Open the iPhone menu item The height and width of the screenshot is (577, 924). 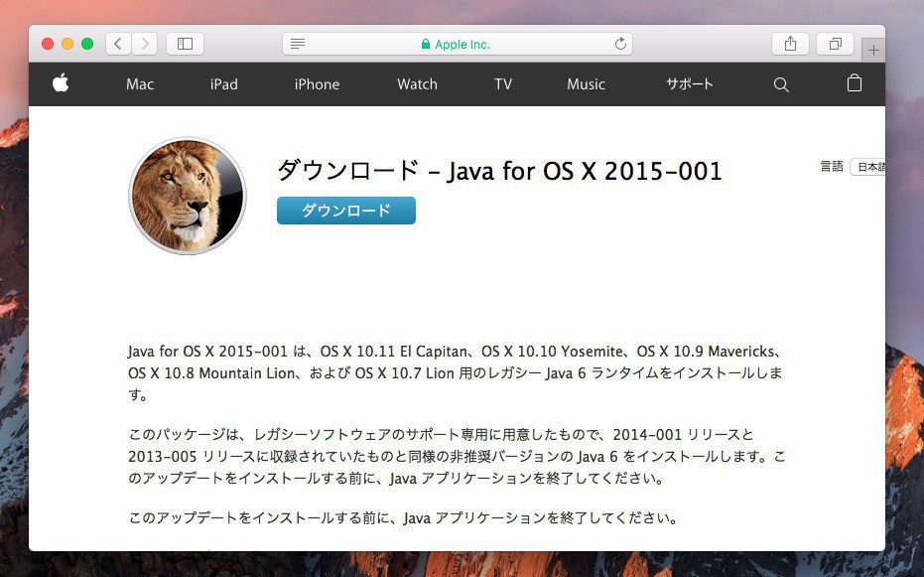click(317, 84)
